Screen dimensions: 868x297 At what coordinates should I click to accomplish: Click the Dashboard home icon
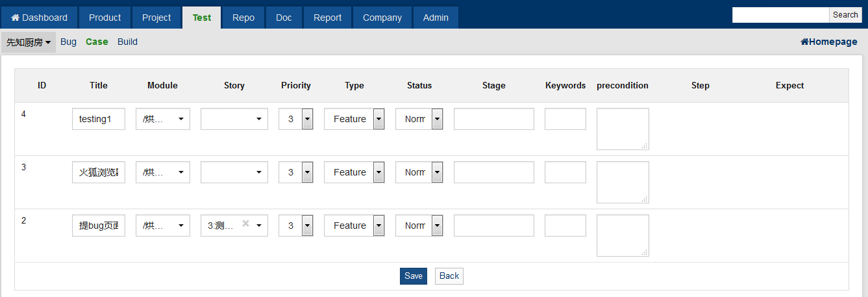point(16,18)
